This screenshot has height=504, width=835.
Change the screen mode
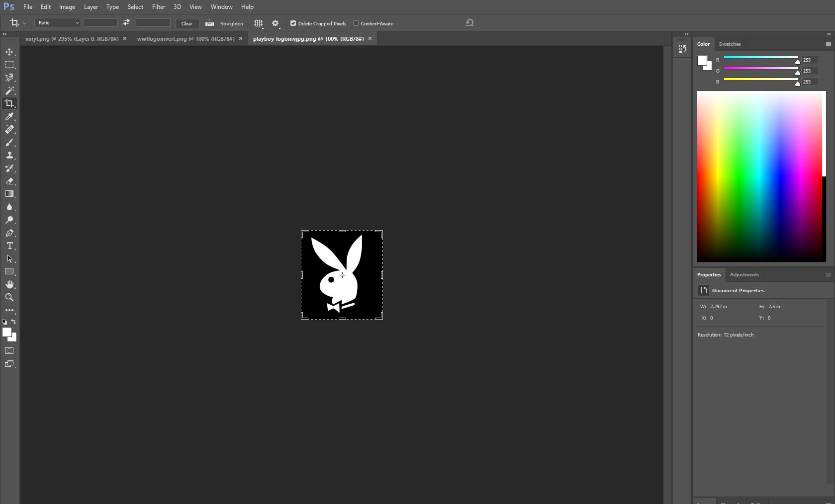coord(9,364)
